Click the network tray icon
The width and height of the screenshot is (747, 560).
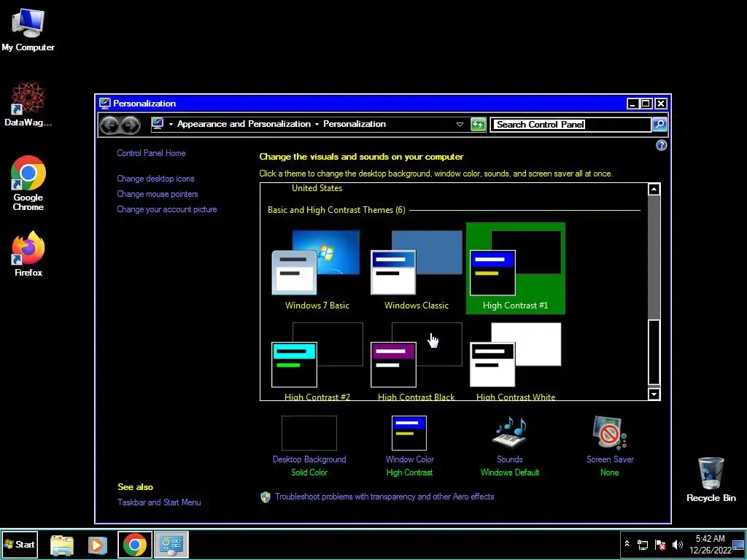pyautogui.click(x=643, y=544)
